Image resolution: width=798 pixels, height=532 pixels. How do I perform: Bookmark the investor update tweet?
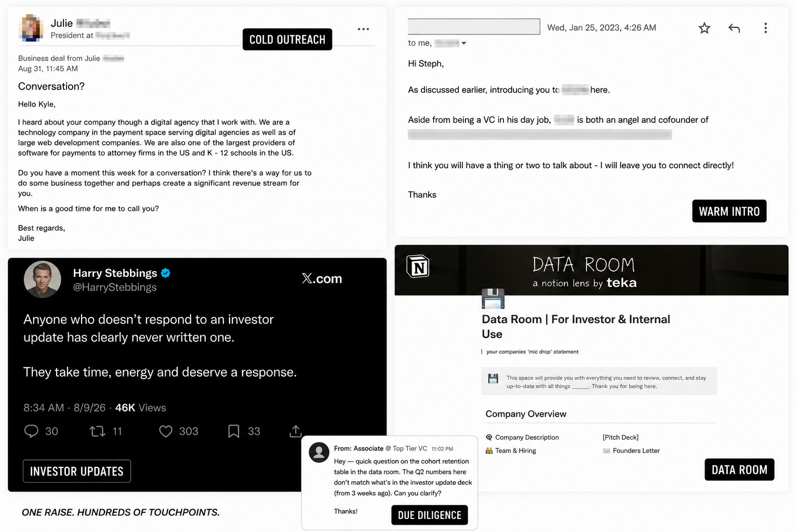pyautogui.click(x=234, y=431)
